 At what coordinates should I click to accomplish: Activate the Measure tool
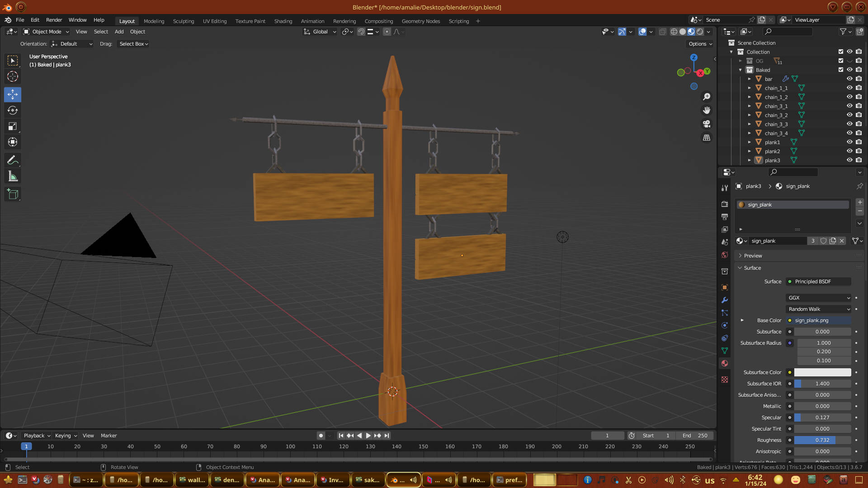[x=13, y=177]
